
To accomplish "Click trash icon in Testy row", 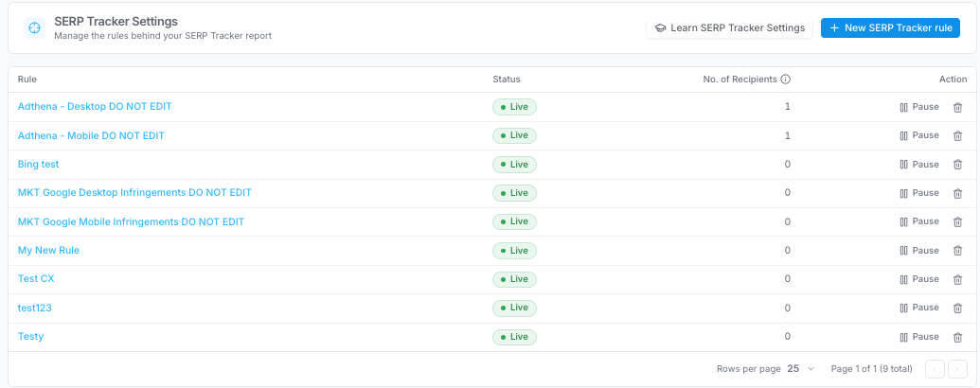I will click(x=957, y=338).
